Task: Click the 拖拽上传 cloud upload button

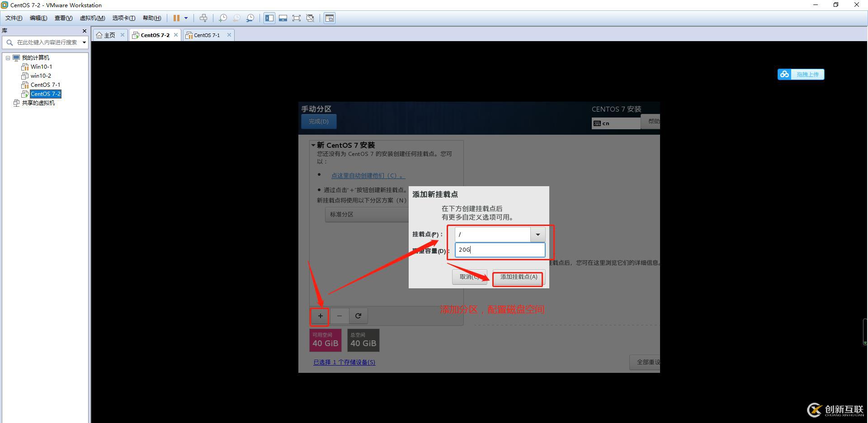Action: [x=801, y=74]
